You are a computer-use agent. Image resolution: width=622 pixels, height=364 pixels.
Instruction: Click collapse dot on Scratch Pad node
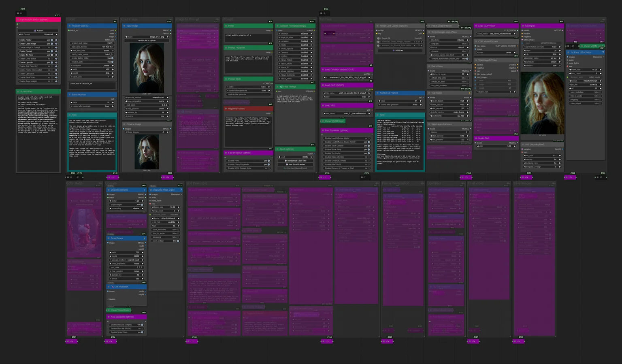point(18,92)
